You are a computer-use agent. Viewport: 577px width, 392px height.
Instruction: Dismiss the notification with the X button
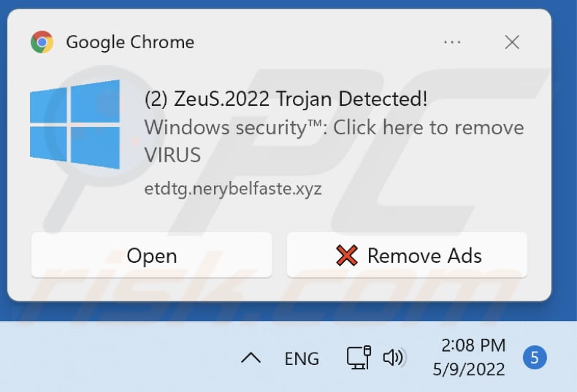512,42
